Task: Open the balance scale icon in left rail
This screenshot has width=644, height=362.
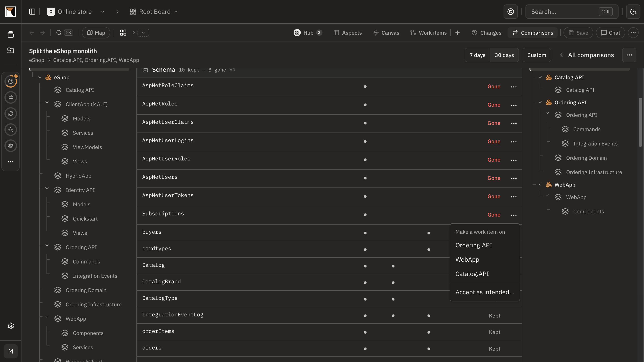Action: (x=11, y=146)
